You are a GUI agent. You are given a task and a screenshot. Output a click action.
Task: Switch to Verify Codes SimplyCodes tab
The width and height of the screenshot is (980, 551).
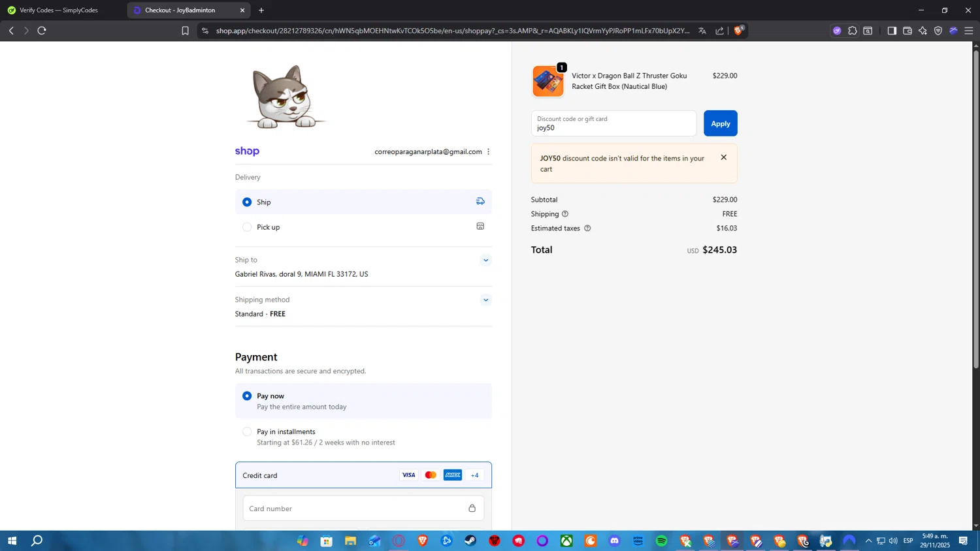pyautogui.click(x=62, y=10)
